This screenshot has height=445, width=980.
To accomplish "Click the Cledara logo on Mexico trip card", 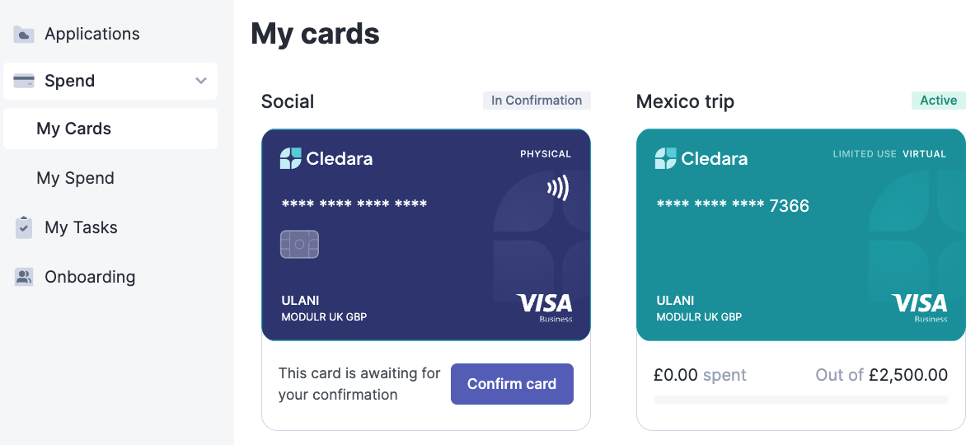I will [x=701, y=158].
